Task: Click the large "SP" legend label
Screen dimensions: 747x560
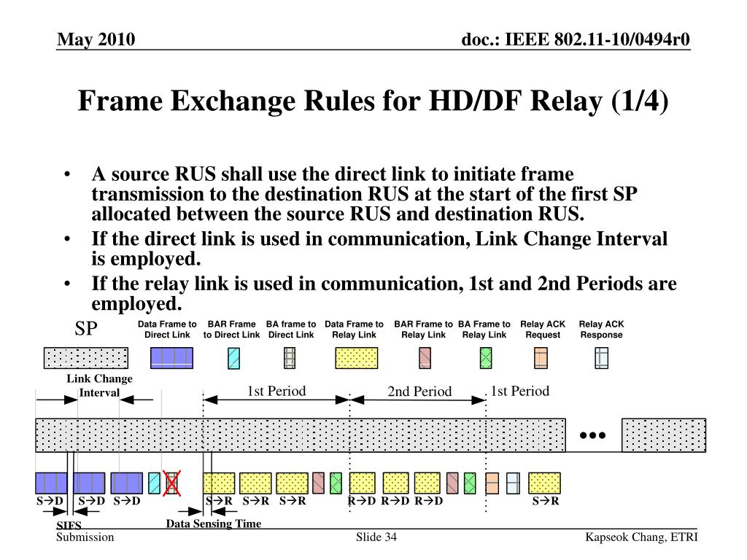Action: pyautogui.click(x=86, y=329)
